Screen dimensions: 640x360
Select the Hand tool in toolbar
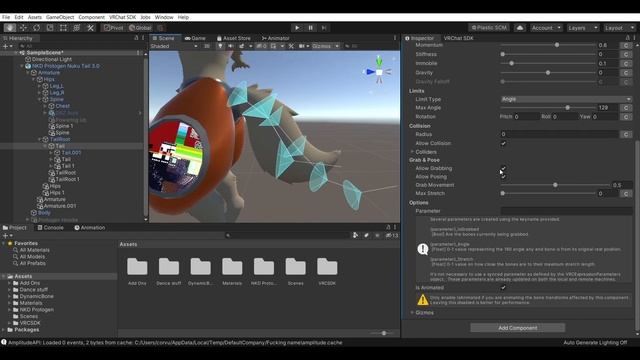click(x=10, y=28)
